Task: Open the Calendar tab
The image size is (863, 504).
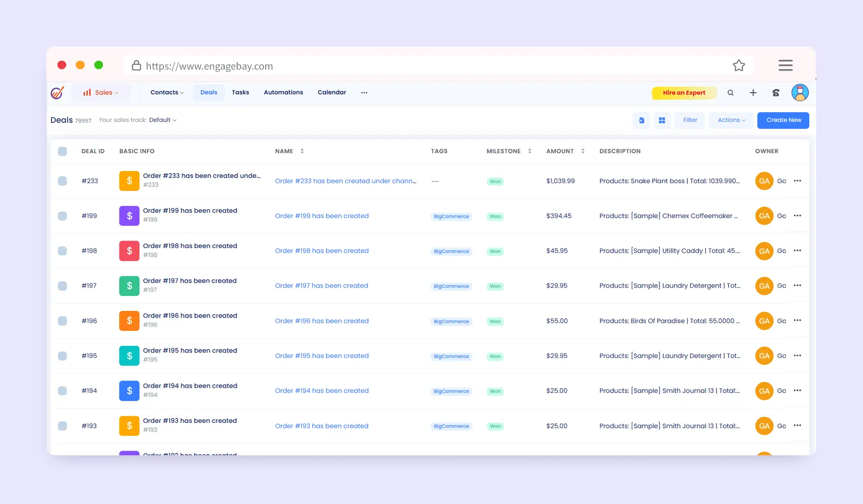Action: pyautogui.click(x=332, y=92)
